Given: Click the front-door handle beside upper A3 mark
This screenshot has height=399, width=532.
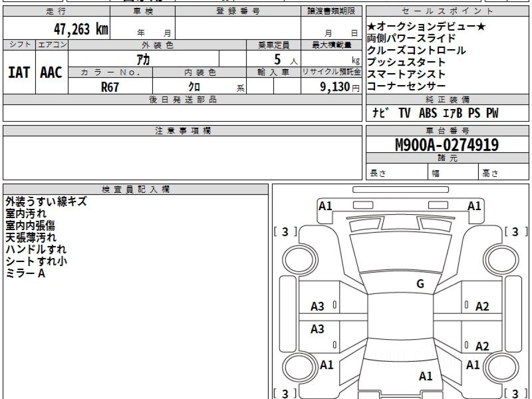Looking at the screenshot, I should [334, 305].
